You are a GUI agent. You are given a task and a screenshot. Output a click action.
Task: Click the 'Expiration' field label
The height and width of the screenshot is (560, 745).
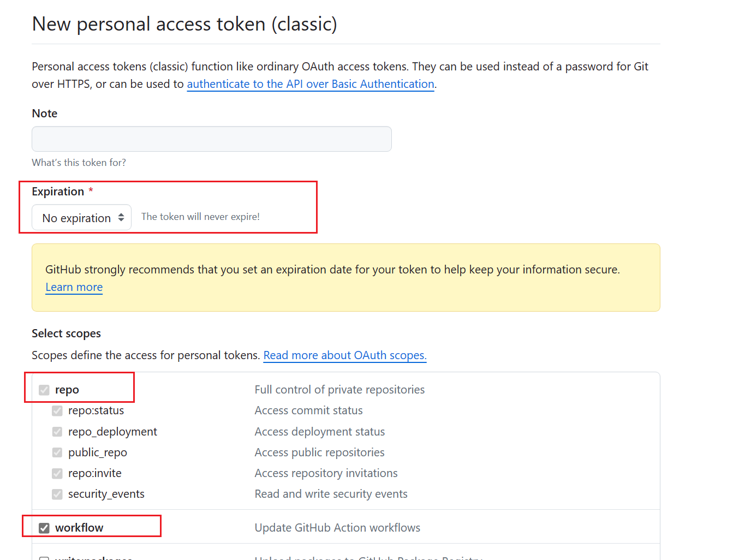[x=58, y=192]
